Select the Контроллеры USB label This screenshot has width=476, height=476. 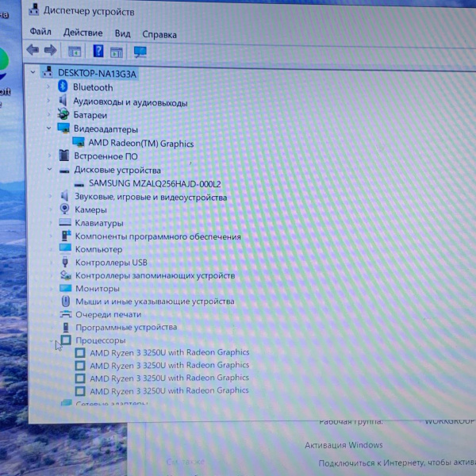(x=111, y=263)
